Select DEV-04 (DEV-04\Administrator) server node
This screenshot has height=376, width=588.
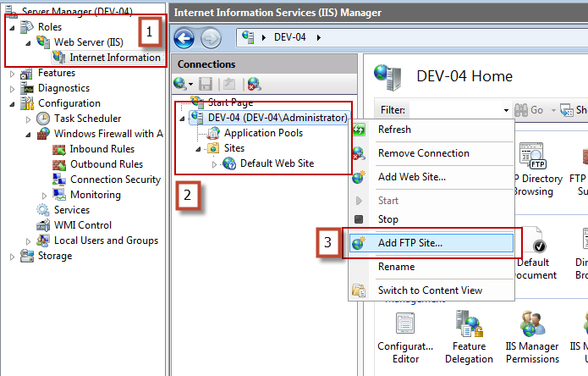(x=278, y=118)
